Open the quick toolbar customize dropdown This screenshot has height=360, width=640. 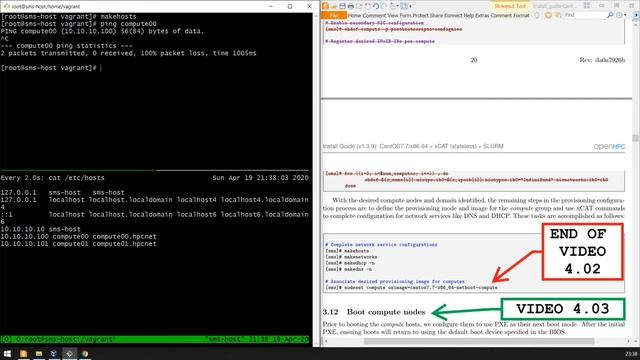point(410,6)
